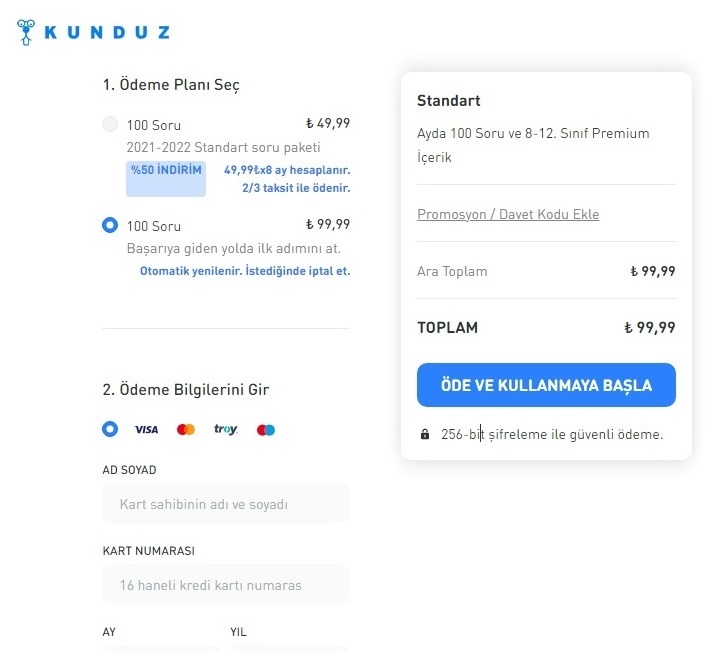
Task: Click the Mastercard logo icon
Action: pos(186,430)
